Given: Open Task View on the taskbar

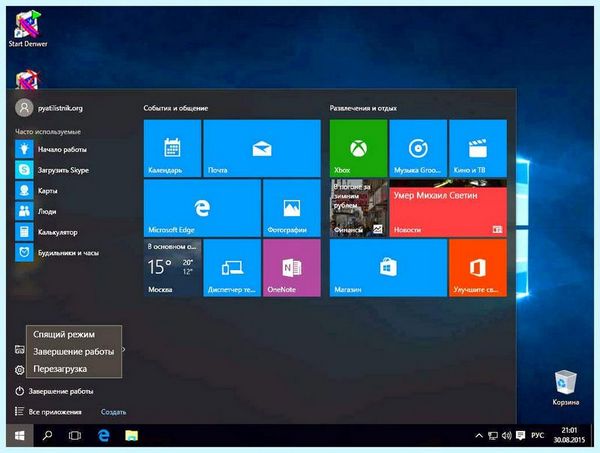Looking at the screenshot, I should click(75, 435).
